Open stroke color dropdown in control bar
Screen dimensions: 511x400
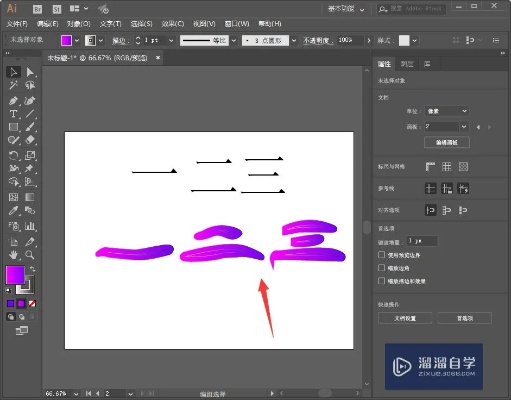[101, 40]
